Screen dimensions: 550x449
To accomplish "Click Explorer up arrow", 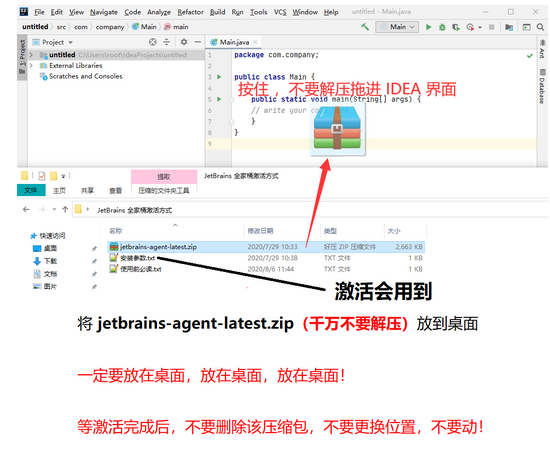I will click(65, 209).
